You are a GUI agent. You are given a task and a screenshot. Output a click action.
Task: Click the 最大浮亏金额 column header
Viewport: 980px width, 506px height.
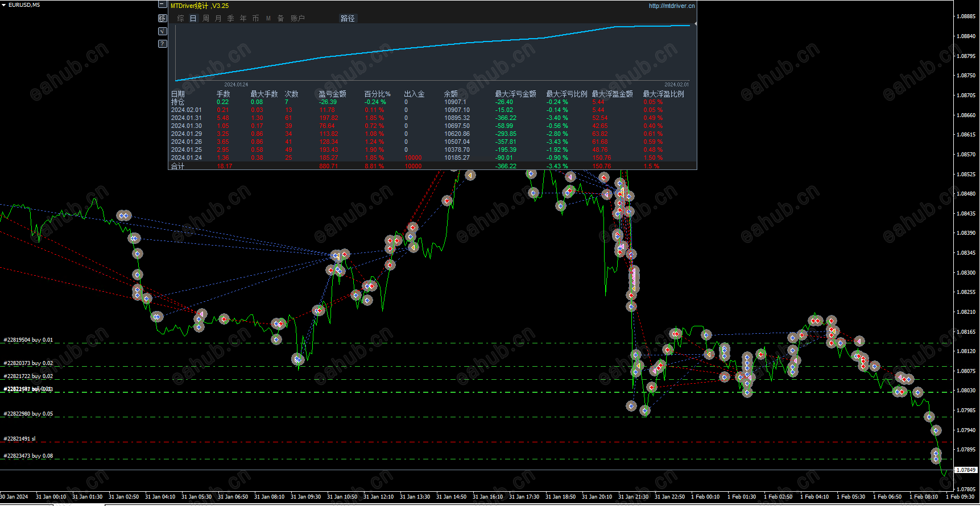(515, 94)
